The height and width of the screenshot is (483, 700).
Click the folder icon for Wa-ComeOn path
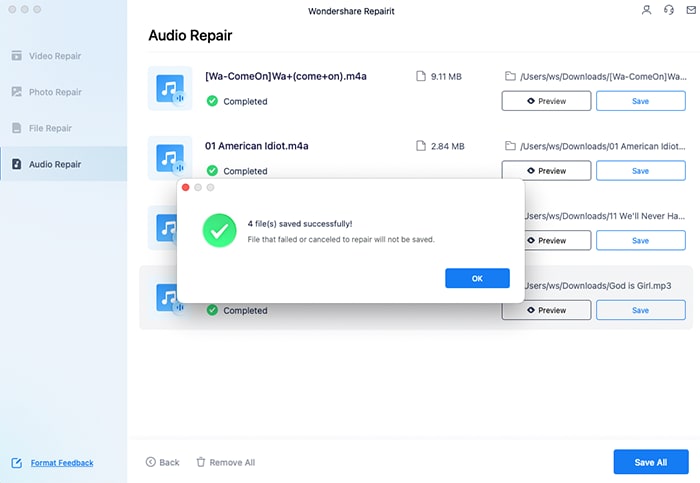[x=510, y=76]
